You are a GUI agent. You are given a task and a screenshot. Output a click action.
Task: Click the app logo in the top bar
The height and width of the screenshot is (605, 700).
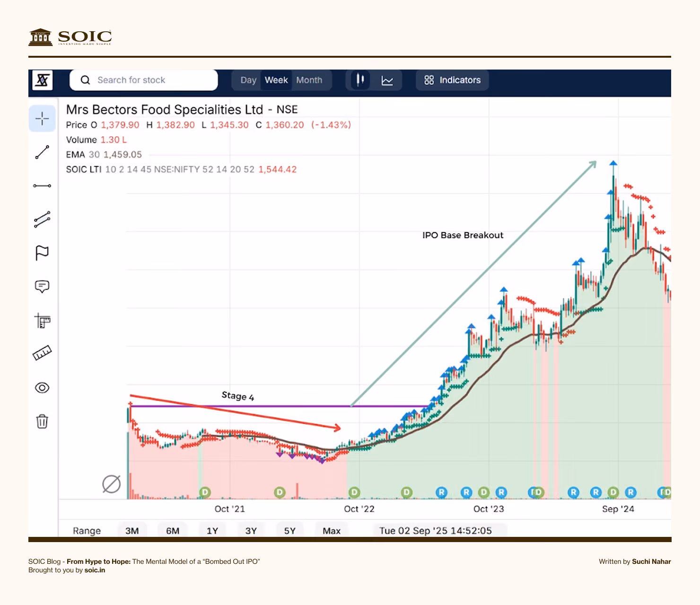click(42, 80)
